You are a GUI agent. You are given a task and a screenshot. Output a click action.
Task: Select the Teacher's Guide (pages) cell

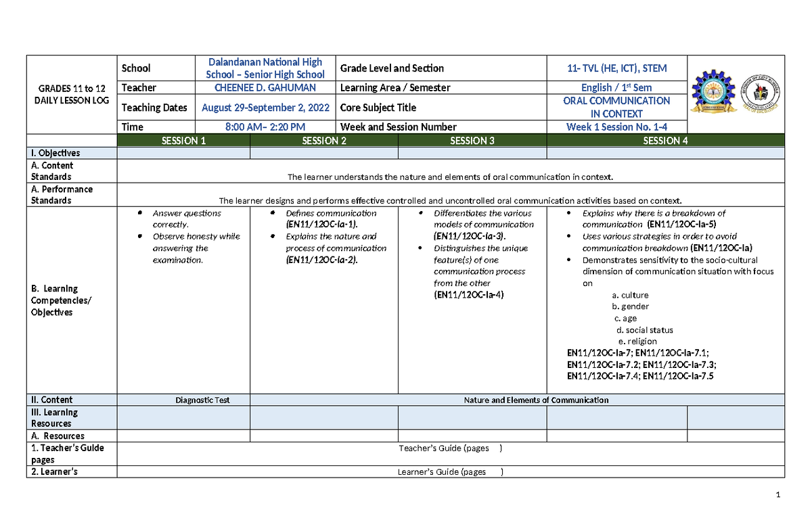click(x=449, y=448)
